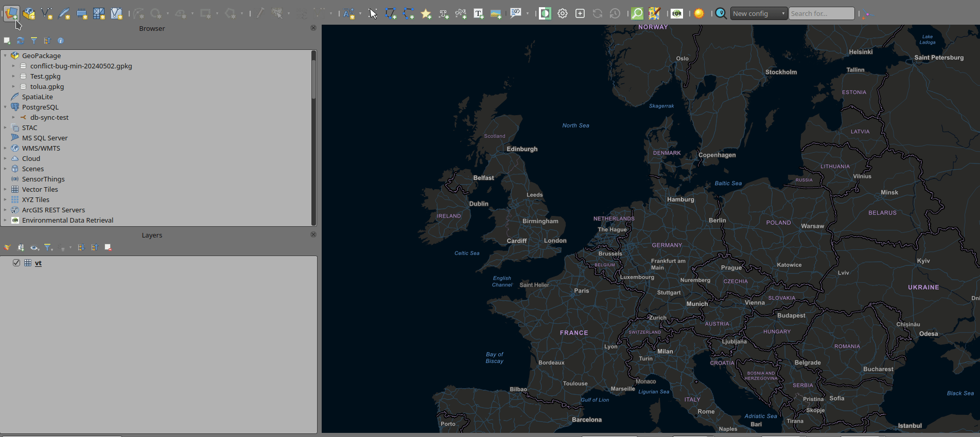This screenshot has height=437, width=980.
Task: Toggle visibility checkbox of vt layer
Action: [x=16, y=263]
